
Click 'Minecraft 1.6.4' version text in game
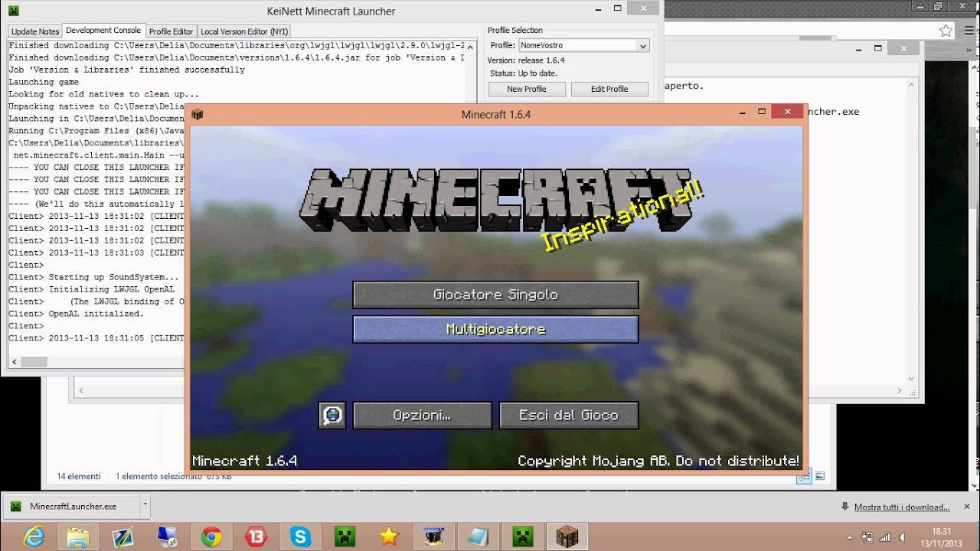pyautogui.click(x=244, y=461)
